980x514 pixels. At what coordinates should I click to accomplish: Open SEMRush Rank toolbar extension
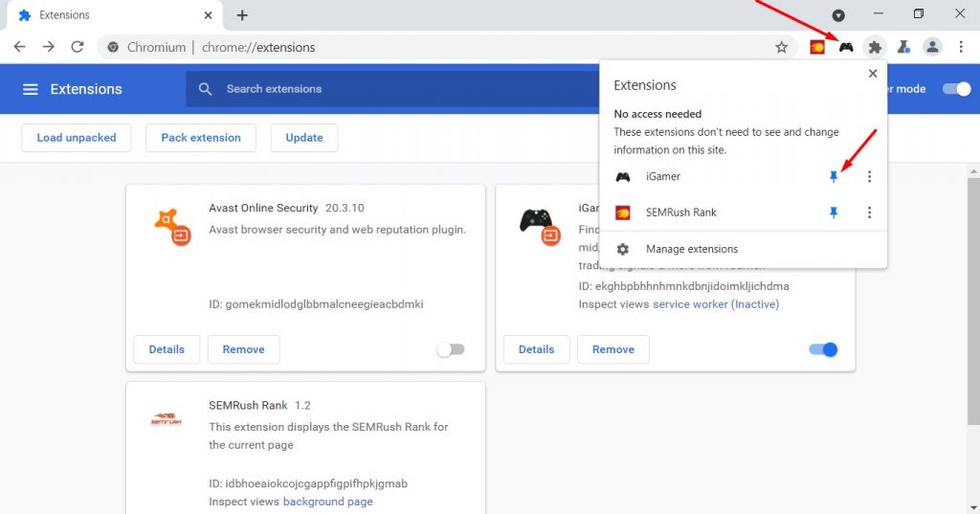click(x=817, y=47)
